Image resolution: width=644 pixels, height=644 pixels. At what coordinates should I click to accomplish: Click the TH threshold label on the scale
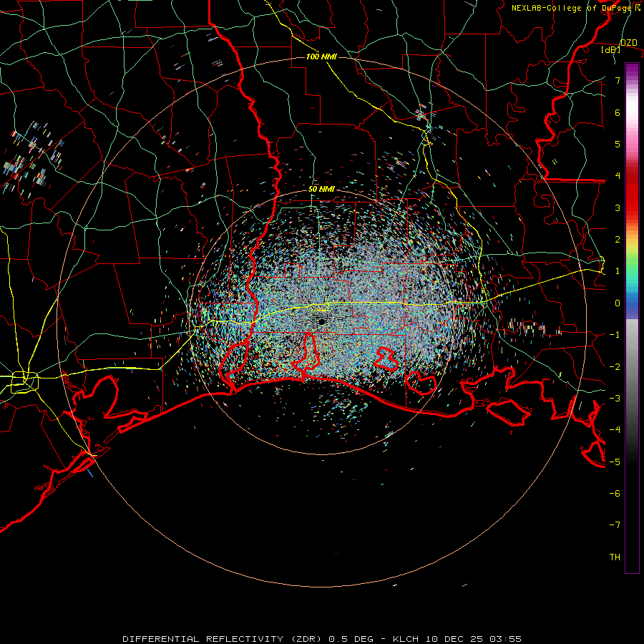point(615,557)
